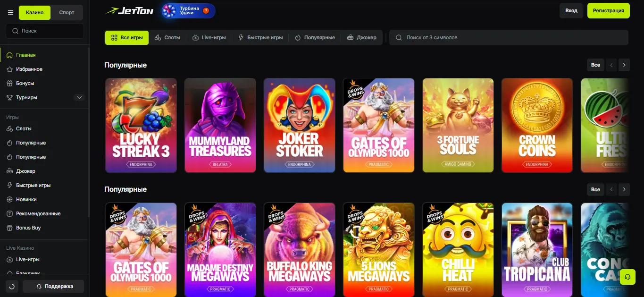Click the Регистрация button
The image size is (644, 297).
(x=609, y=10)
